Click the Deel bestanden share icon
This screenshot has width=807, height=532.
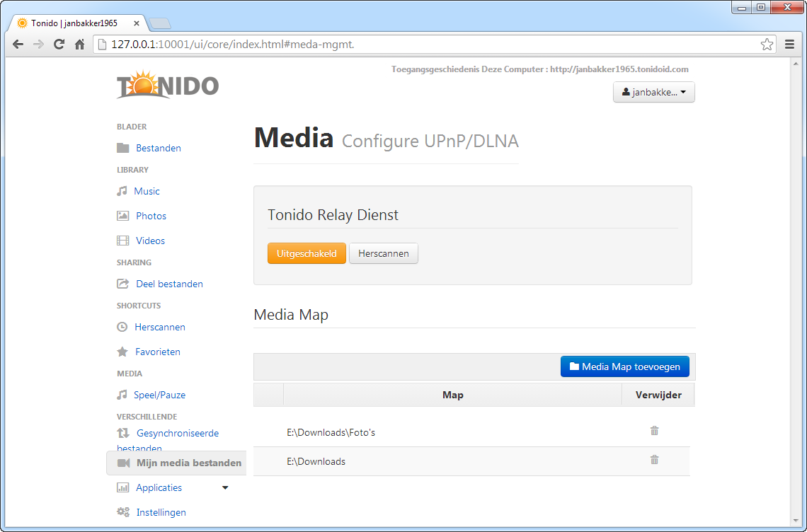(122, 284)
